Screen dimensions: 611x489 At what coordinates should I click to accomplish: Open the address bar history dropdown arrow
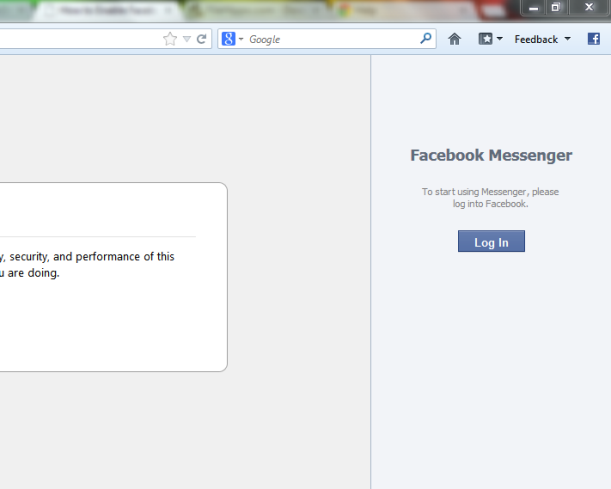click(187, 39)
